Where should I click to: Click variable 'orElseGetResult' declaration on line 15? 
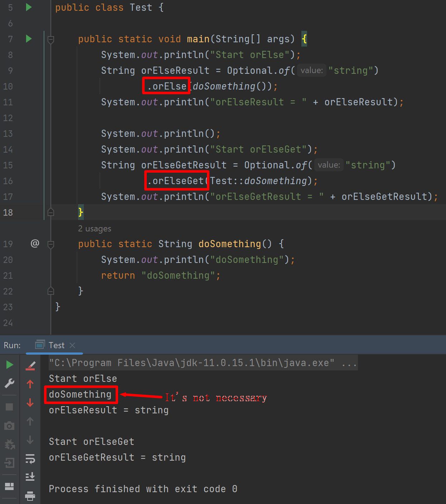coord(184,165)
